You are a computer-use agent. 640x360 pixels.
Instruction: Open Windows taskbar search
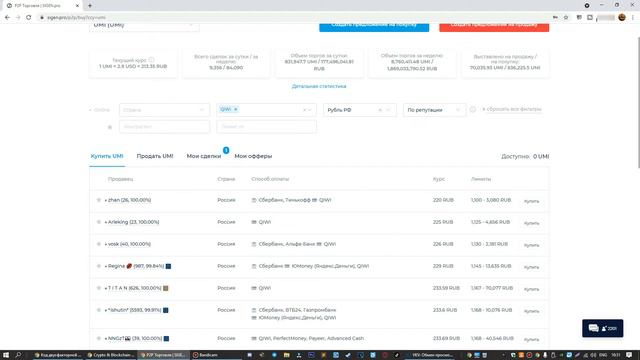pos(18,355)
